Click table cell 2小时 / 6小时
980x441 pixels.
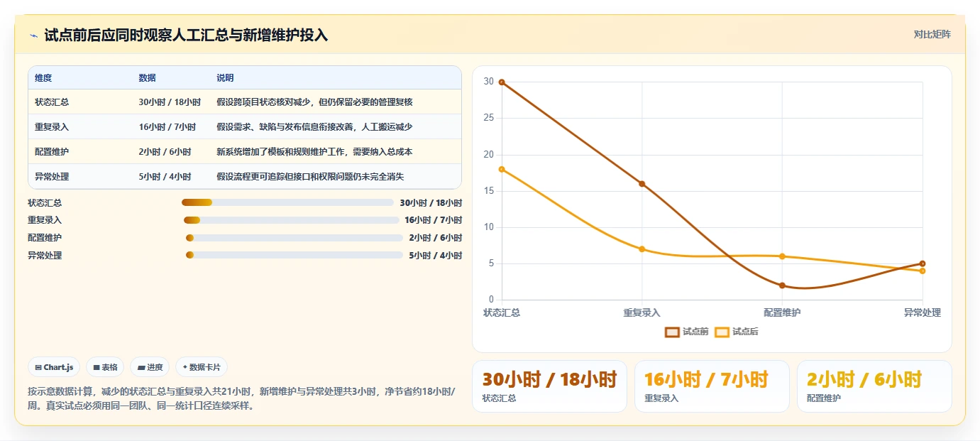[x=165, y=152]
